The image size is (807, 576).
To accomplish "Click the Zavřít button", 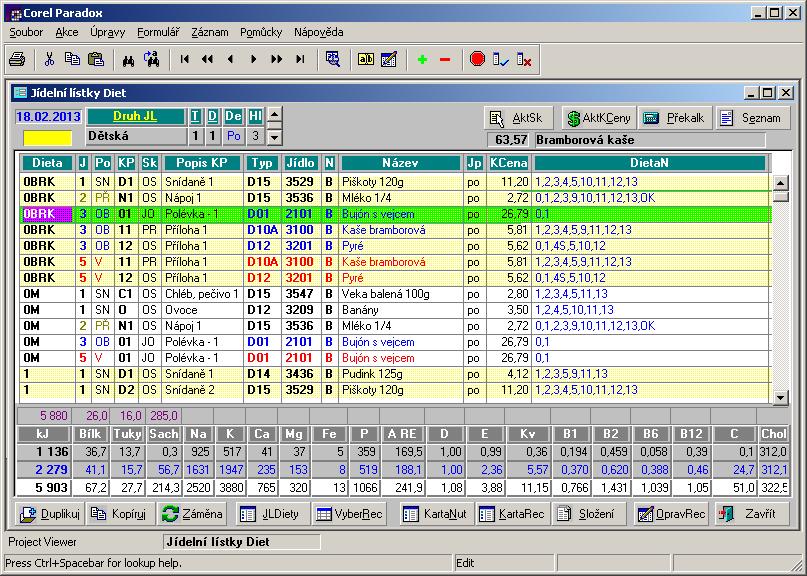I will pyautogui.click(x=752, y=514).
